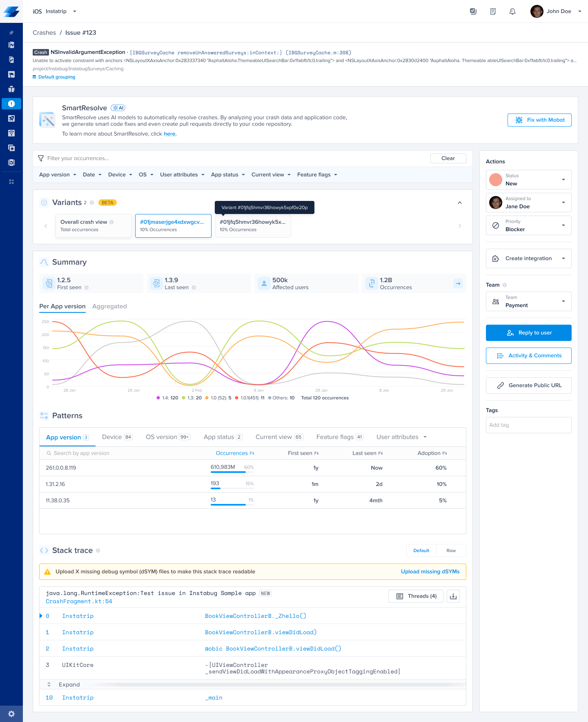Click the filter funnel icon
The image size is (588, 722).
pyautogui.click(x=41, y=158)
